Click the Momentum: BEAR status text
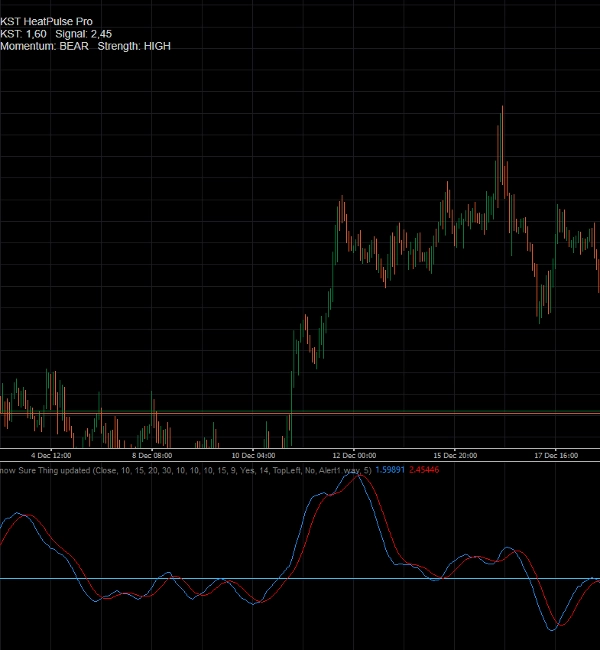The image size is (600, 650). [x=45, y=46]
